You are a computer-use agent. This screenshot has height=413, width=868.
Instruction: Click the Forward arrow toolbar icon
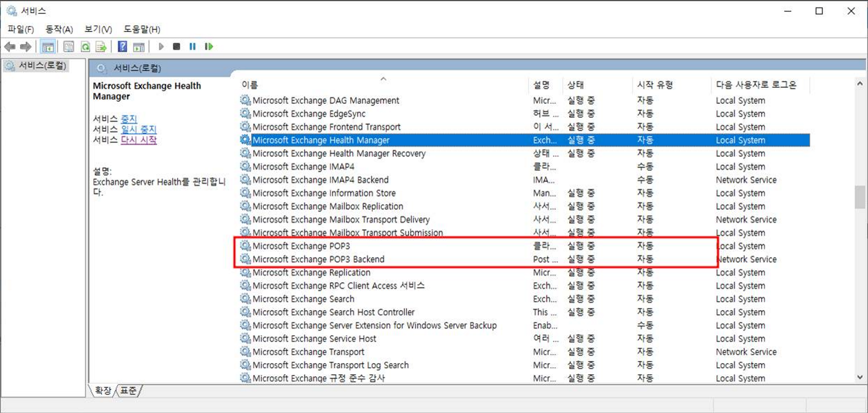26,47
